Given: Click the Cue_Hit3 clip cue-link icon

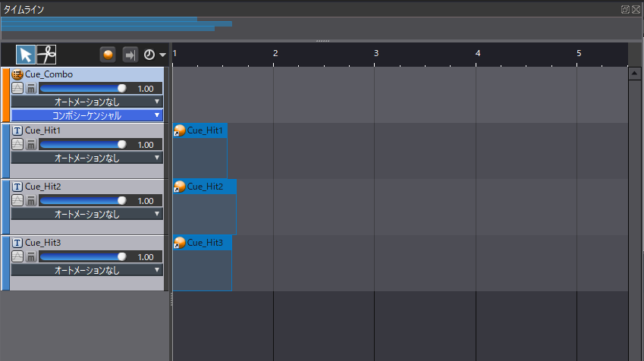Looking at the screenshot, I should (x=180, y=243).
